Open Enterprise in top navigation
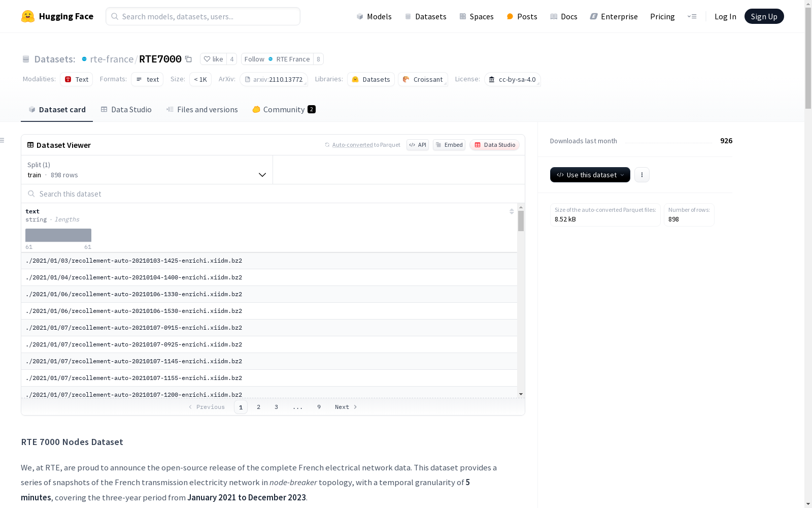Viewport: 812px width, 508px height. (x=614, y=16)
